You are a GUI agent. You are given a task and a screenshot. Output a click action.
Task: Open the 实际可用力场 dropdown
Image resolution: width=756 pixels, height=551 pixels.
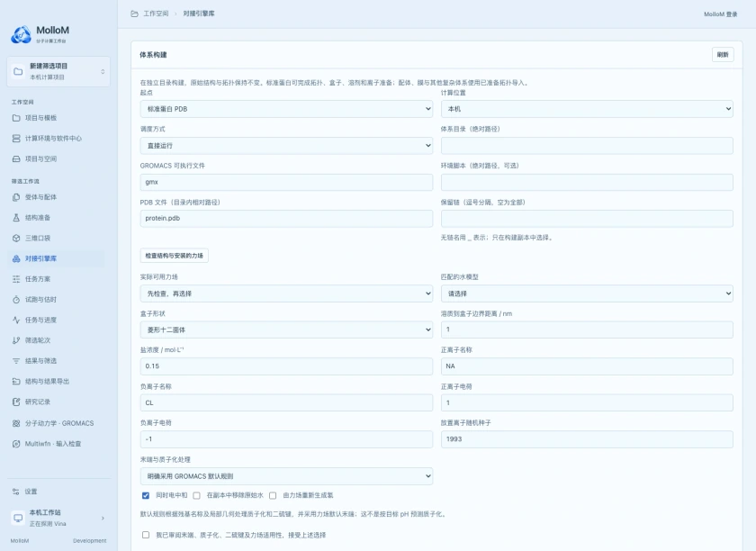coord(286,294)
